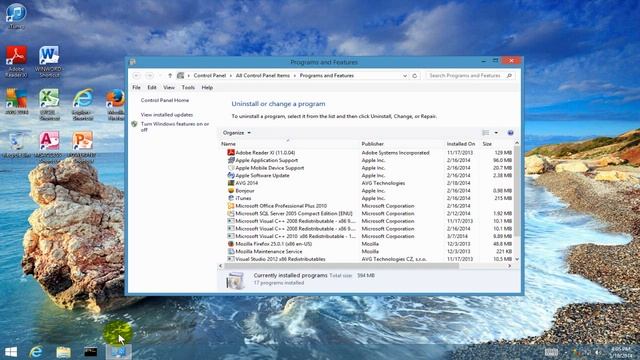Screen dimensions: 640x360
Task: Open the AVG 2014 desktop shortcut
Action: (16, 102)
